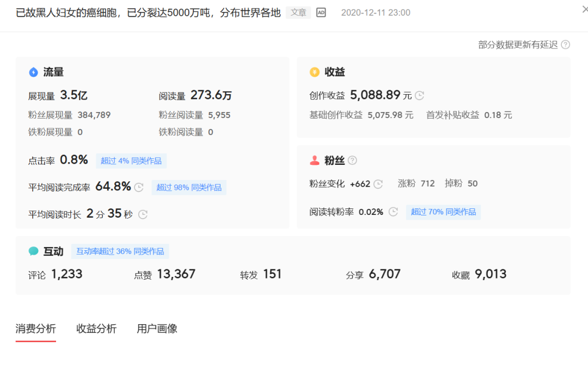Click clock icon next to 阅读转粉率 0.02%
Viewport: 588px width, 377px height.
point(393,212)
